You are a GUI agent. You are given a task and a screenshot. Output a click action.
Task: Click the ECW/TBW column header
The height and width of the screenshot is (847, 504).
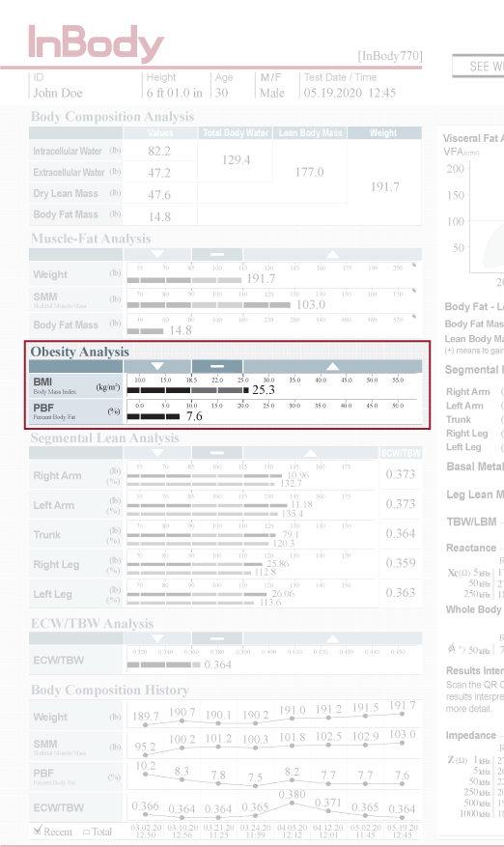[401, 453]
